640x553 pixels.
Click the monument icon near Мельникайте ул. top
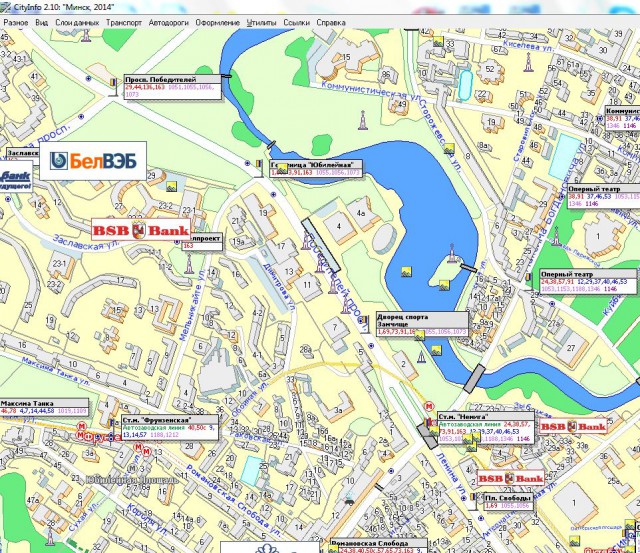point(189,264)
